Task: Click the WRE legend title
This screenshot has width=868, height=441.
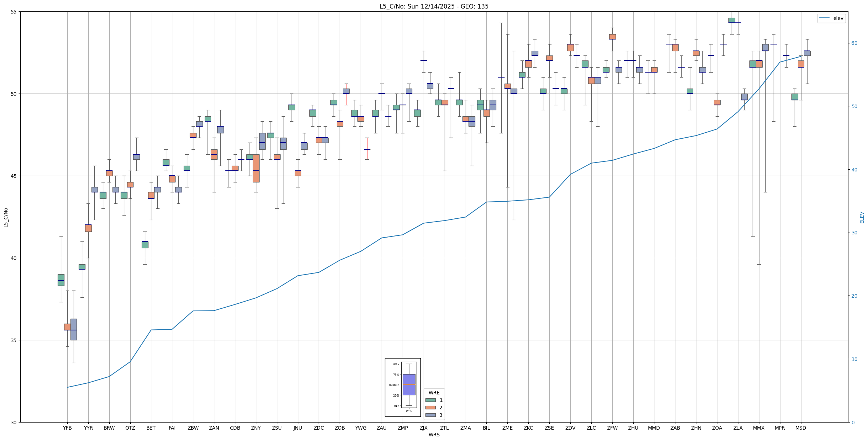Action: [434, 393]
